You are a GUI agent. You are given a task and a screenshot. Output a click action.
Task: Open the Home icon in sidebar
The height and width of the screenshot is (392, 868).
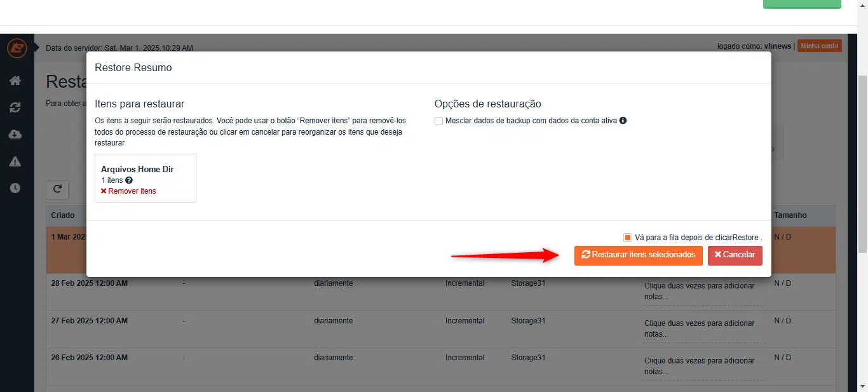click(x=15, y=81)
